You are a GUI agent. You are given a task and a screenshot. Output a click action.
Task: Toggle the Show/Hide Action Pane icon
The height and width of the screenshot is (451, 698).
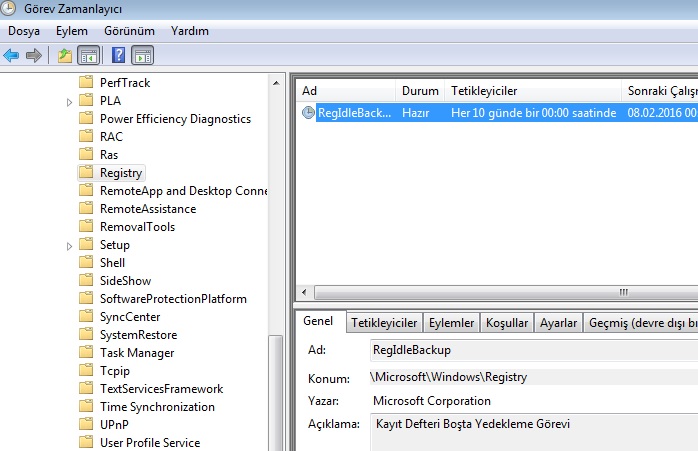(x=143, y=56)
